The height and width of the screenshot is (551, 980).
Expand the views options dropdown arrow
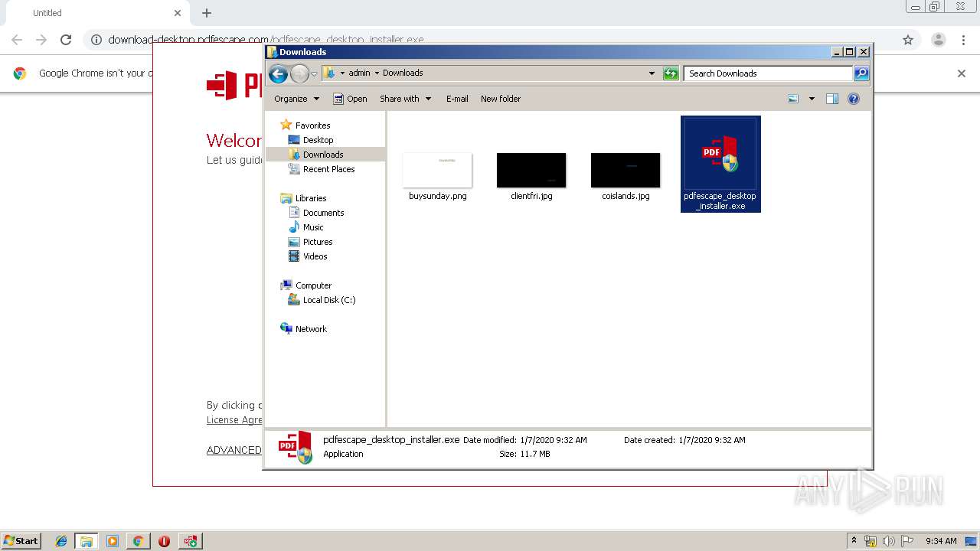coord(812,99)
